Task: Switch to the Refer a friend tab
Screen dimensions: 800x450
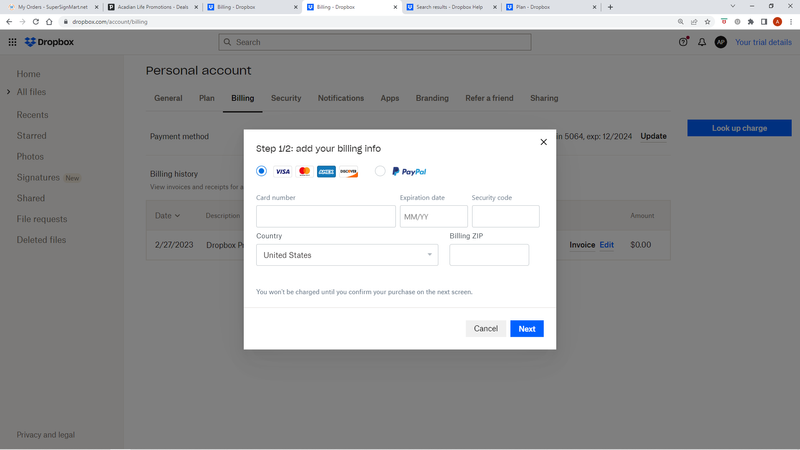Action: point(489,98)
